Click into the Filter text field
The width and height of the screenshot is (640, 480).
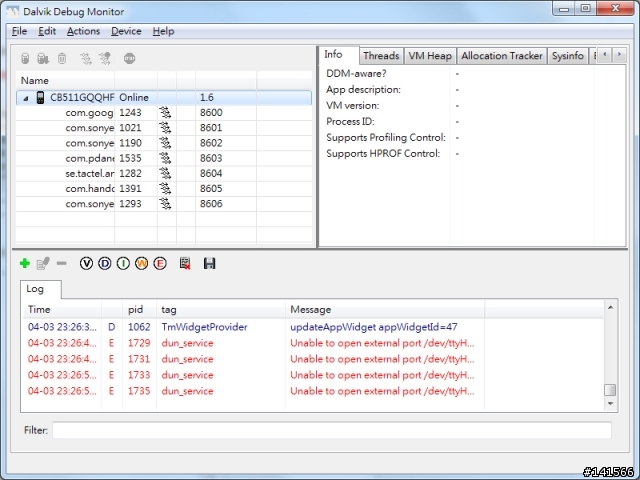(x=332, y=430)
